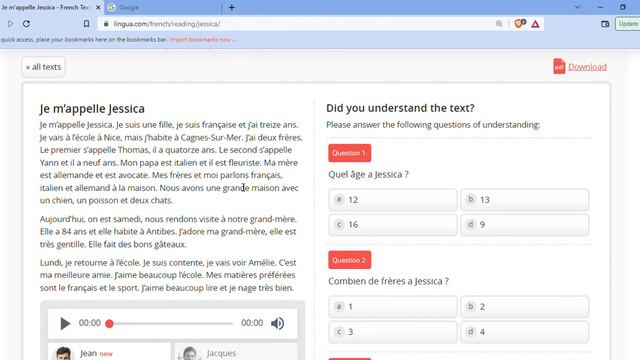640x360 pixels.
Task: Click the Question 2 red label
Action: (350, 260)
